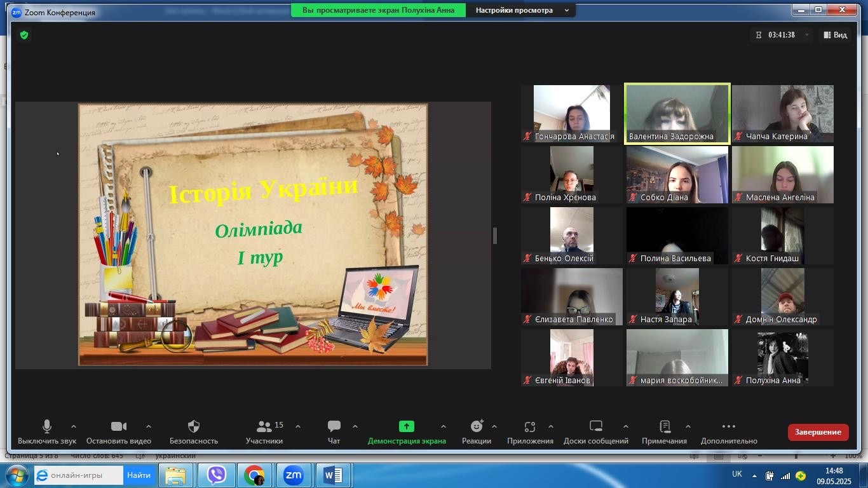Expand video options arrow beside camera

coord(149,427)
